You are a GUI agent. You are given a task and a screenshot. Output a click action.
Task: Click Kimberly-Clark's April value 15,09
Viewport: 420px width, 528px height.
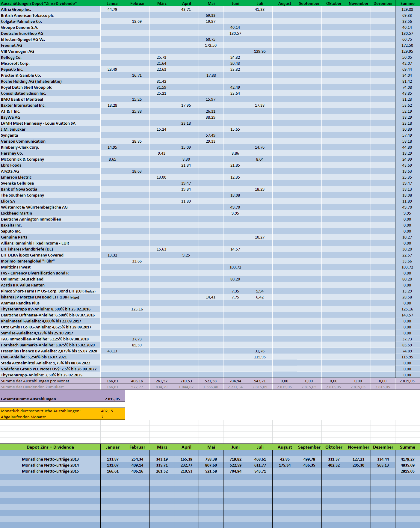(x=186, y=147)
